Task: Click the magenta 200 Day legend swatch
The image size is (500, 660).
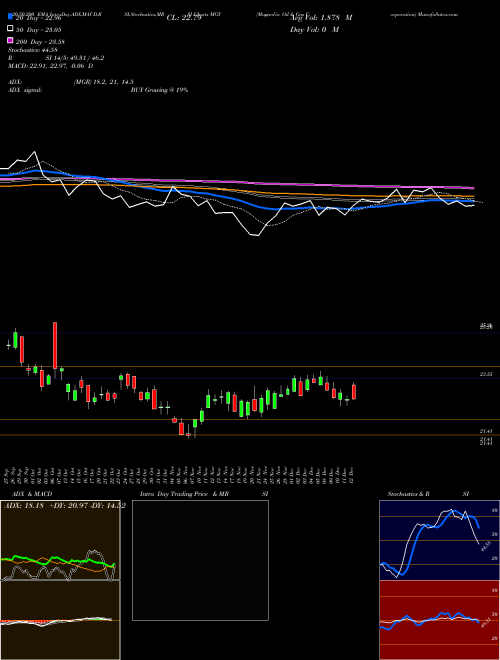Action: (11, 41)
